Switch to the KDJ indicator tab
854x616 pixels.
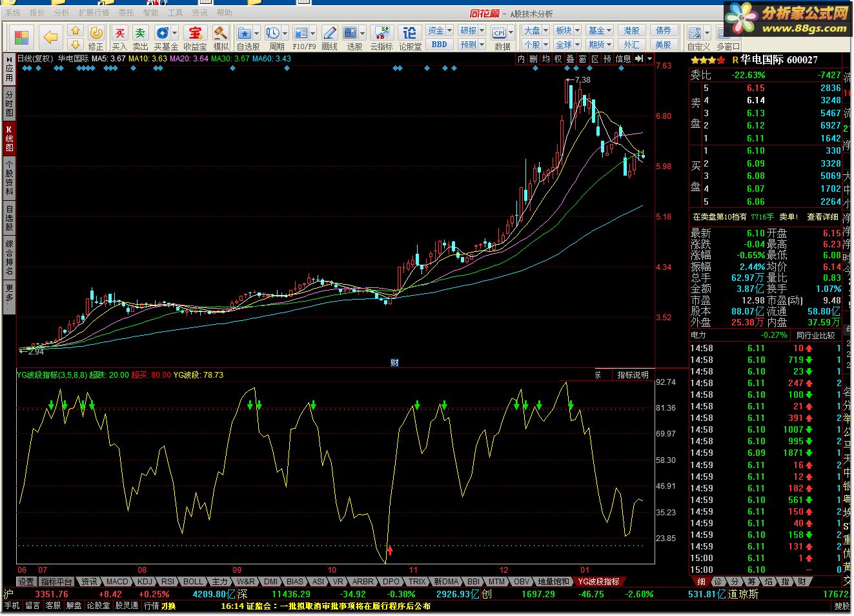145,582
